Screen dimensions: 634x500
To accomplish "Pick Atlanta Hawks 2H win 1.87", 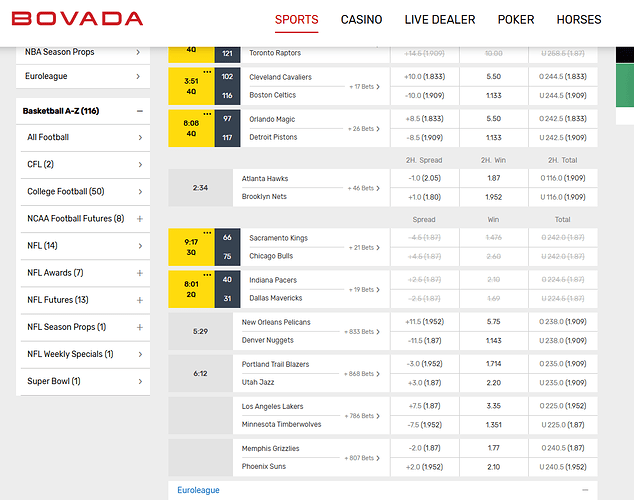I will click(493, 178).
